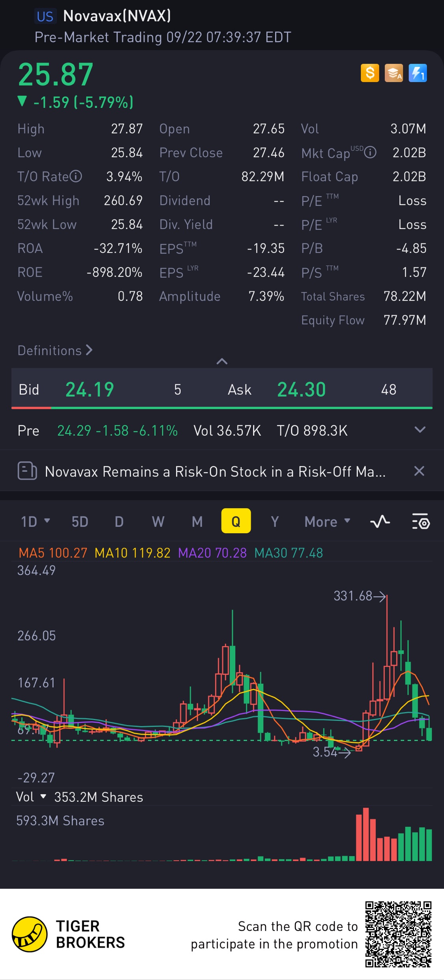The width and height of the screenshot is (444, 980).
Task: Tap the ROE value -898.20%
Action: (114, 272)
